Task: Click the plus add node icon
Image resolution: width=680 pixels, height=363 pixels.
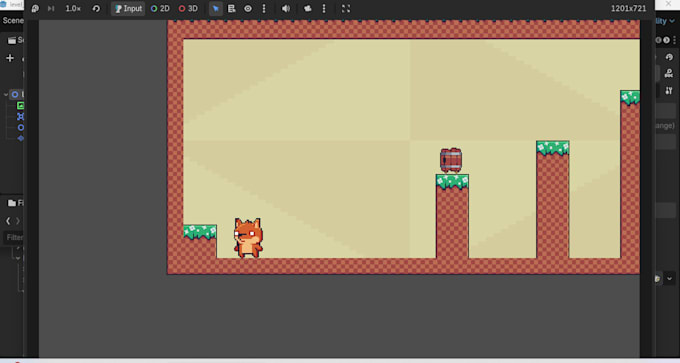Action: point(10,58)
